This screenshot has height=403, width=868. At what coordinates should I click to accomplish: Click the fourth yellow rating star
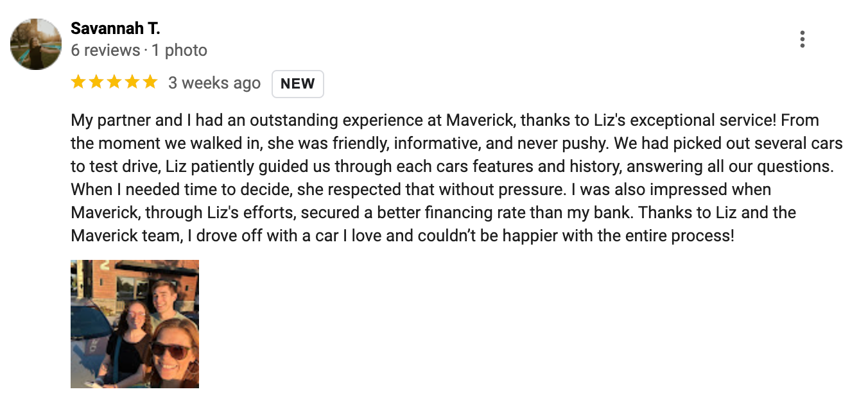[x=132, y=81]
